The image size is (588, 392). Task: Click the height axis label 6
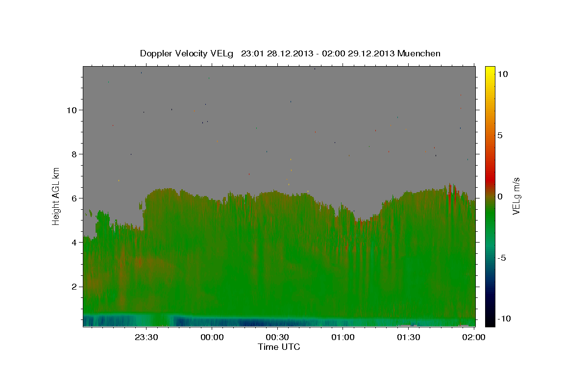74,198
